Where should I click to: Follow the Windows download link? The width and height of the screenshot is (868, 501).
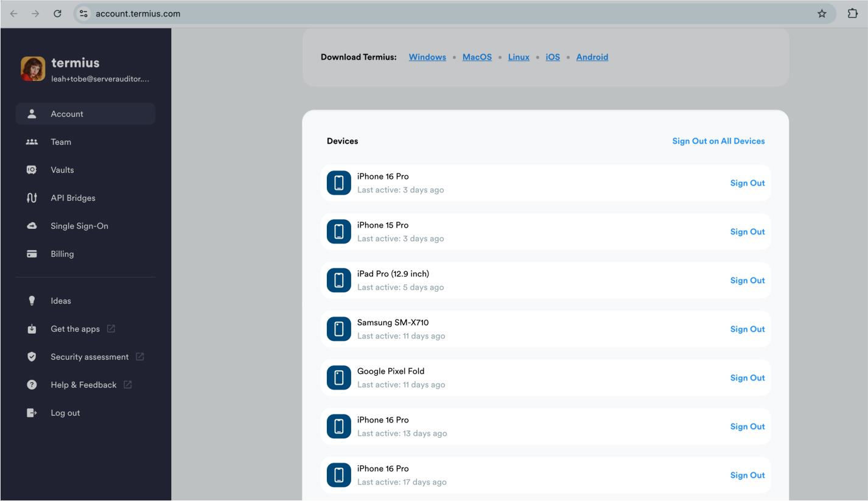pos(427,57)
